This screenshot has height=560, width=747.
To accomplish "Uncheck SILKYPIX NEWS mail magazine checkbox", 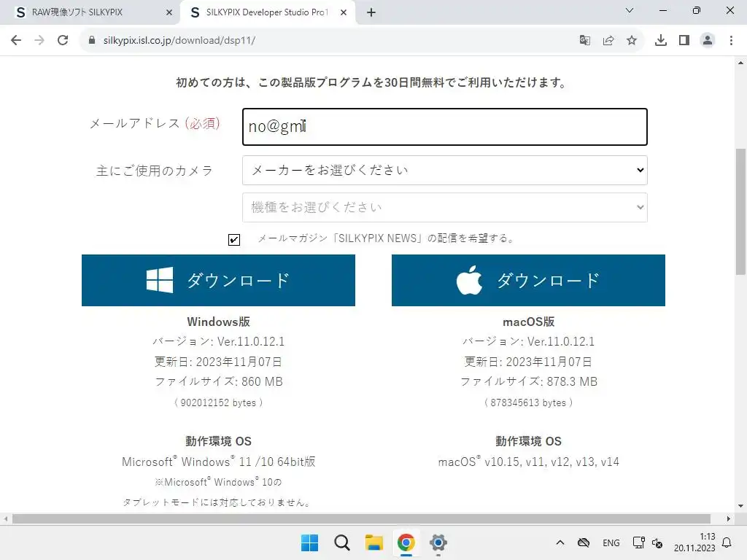I will coord(234,239).
